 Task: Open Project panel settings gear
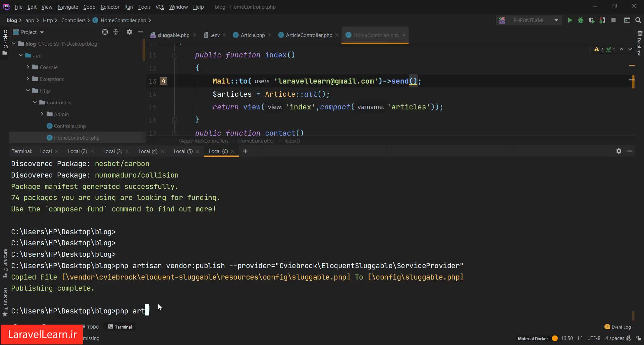(129, 32)
